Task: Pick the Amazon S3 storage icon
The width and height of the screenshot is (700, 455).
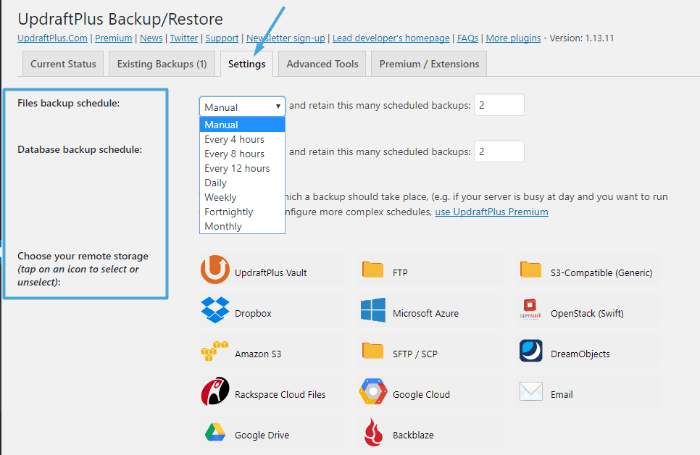Action: tap(215, 351)
